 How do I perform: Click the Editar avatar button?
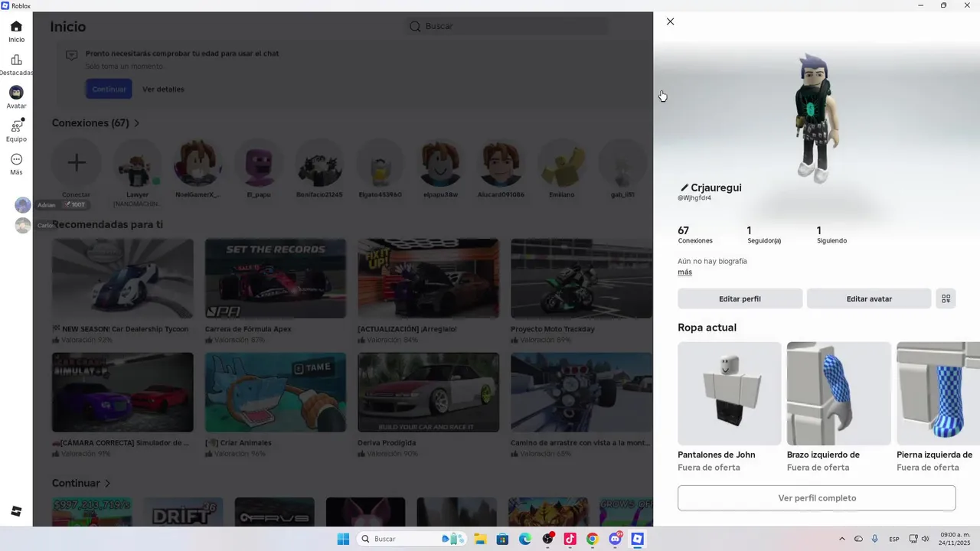[x=869, y=298]
